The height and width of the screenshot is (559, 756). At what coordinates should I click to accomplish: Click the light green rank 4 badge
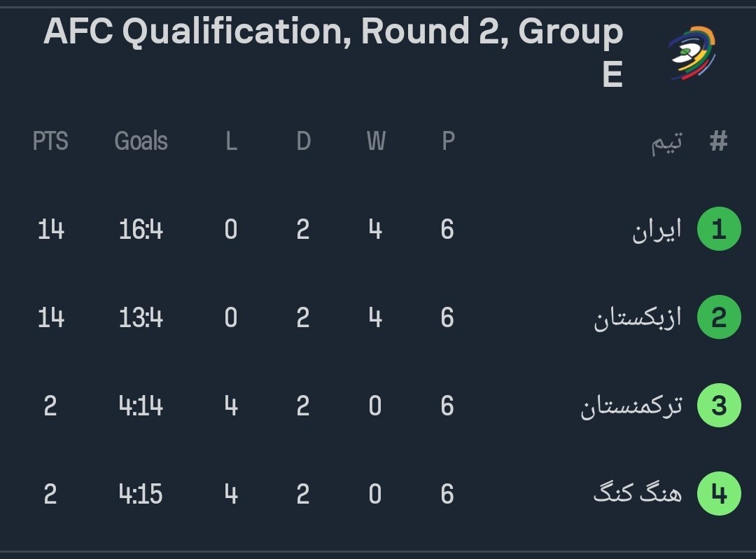pyautogui.click(x=718, y=495)
